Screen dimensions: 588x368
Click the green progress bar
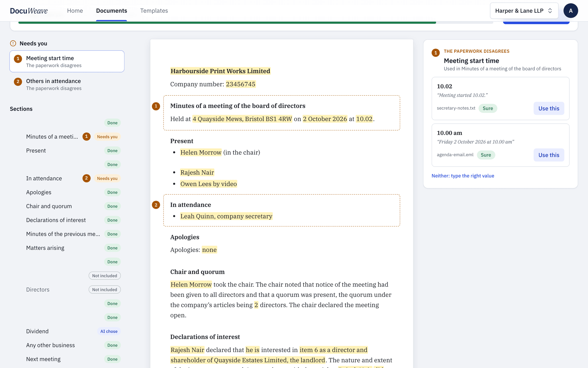tap(227, 23)
